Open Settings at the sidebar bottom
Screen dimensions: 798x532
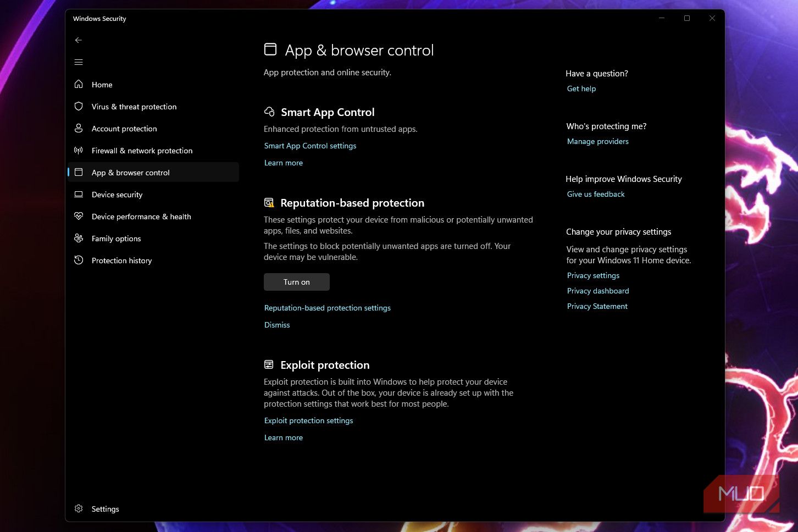point(153,509)
